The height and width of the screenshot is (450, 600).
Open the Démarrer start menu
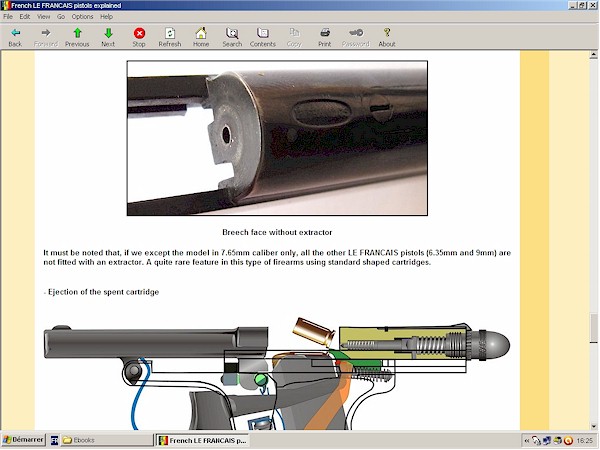23,440
